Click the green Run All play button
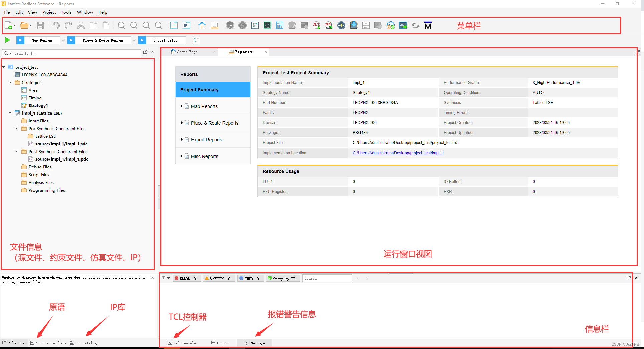 pos(8,40)
